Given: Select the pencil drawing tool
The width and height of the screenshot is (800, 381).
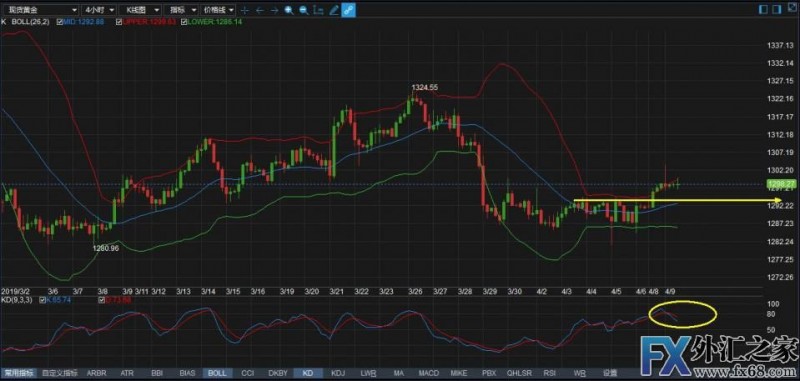Looking at the screenshot, I should click(334, 10).
